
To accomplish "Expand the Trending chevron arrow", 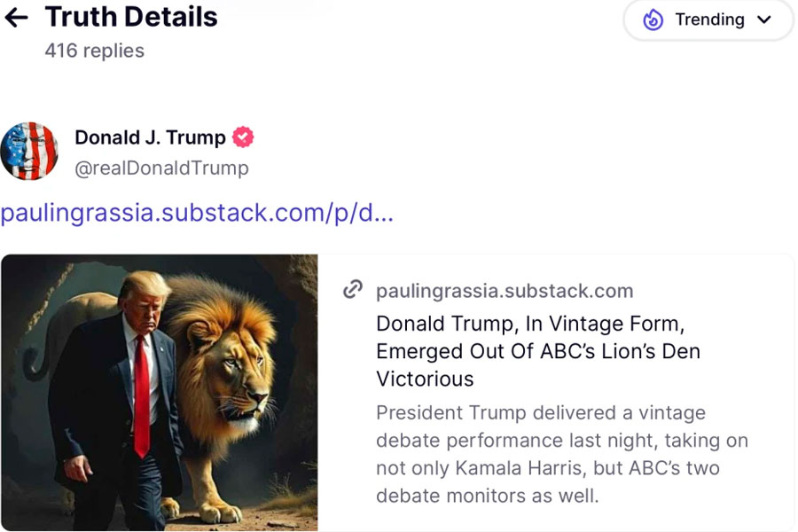I will [x=764, y=20].
